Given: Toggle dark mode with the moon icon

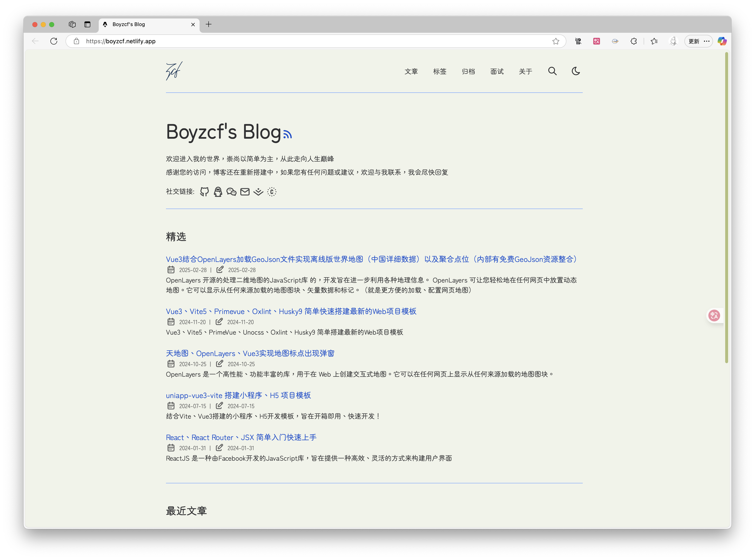Looking at the screenshot, I should pos(576,71).
